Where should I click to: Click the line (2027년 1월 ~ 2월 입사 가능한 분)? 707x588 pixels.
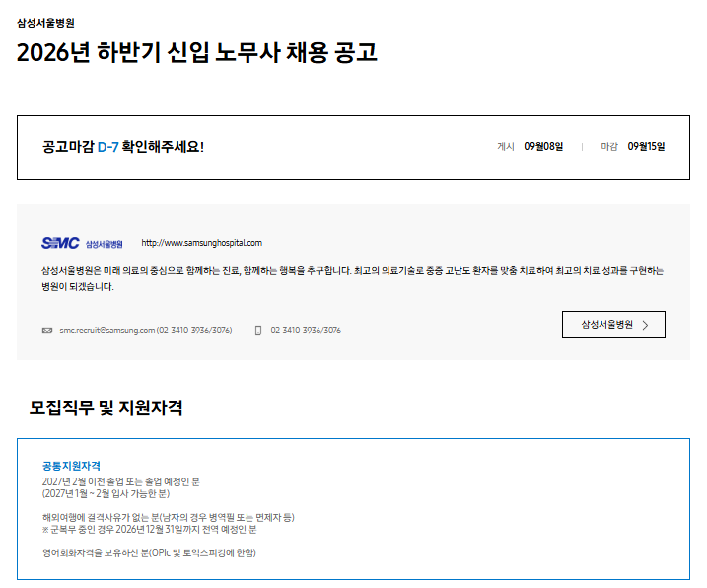point(106,493)
